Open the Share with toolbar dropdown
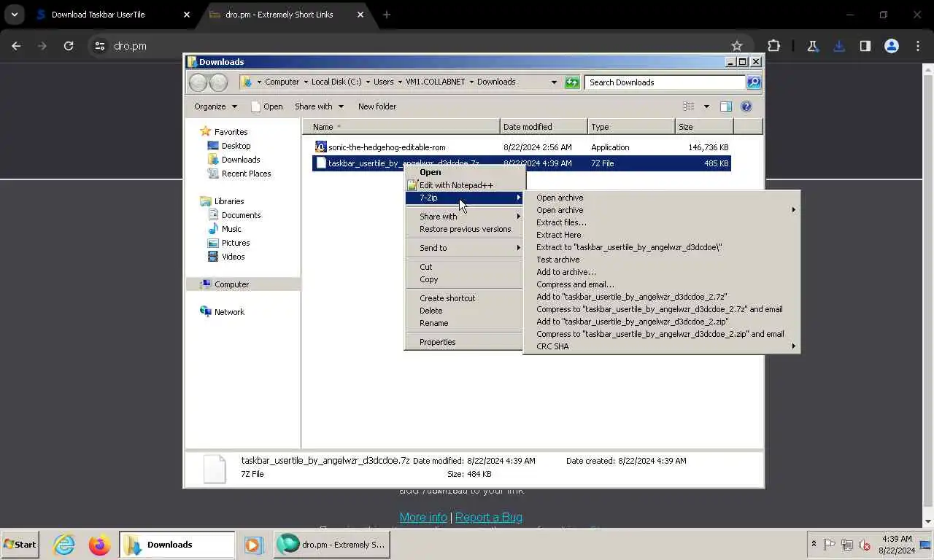The width and height of the screenshot is (934, 560). click(x=319, y=106)
